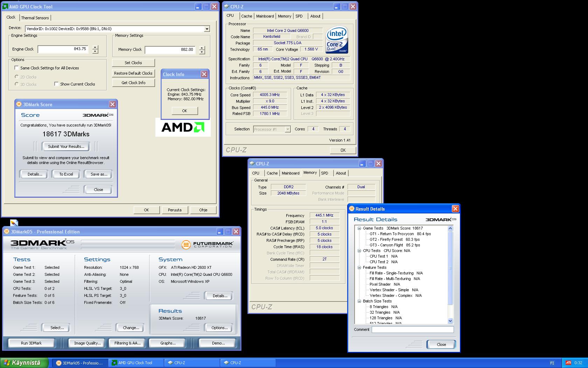
Task: Click Submit Your Results button
Action: pos(66,146)
